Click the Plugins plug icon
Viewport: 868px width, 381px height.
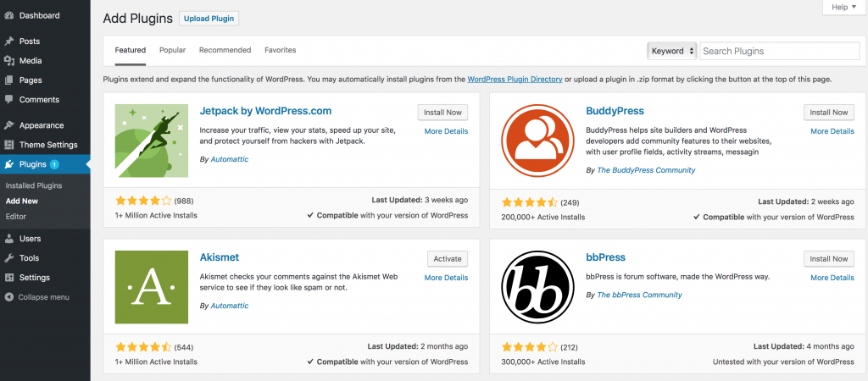coord(8,164)
